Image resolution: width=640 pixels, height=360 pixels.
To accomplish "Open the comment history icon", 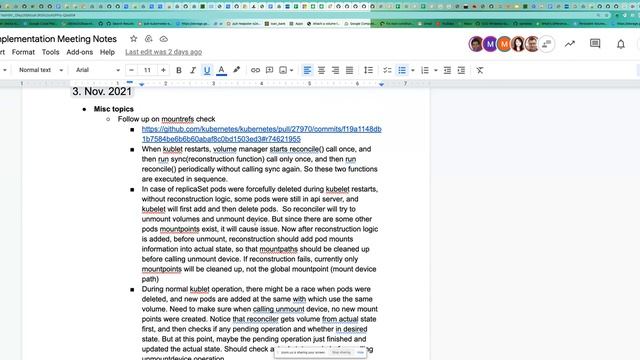I will click(x=595, y=44).
